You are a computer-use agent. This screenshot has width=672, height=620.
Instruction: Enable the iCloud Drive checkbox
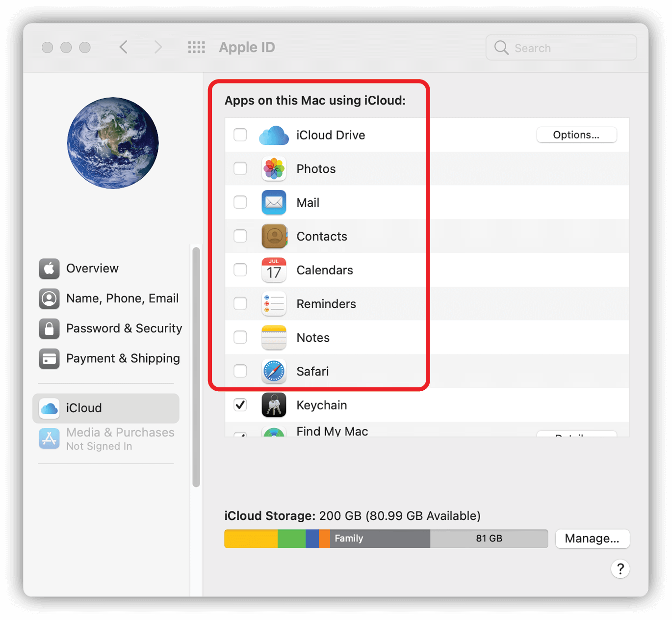[240, 135]
